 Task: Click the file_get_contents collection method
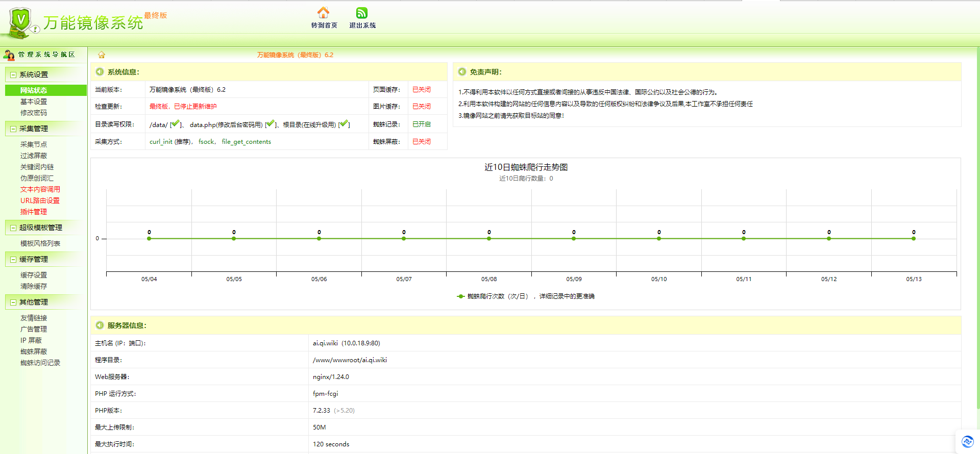tap(247, 141)
